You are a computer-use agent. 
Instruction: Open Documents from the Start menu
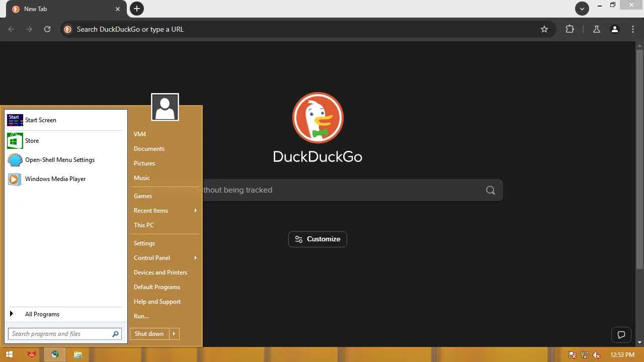click(x=149, y=149)
